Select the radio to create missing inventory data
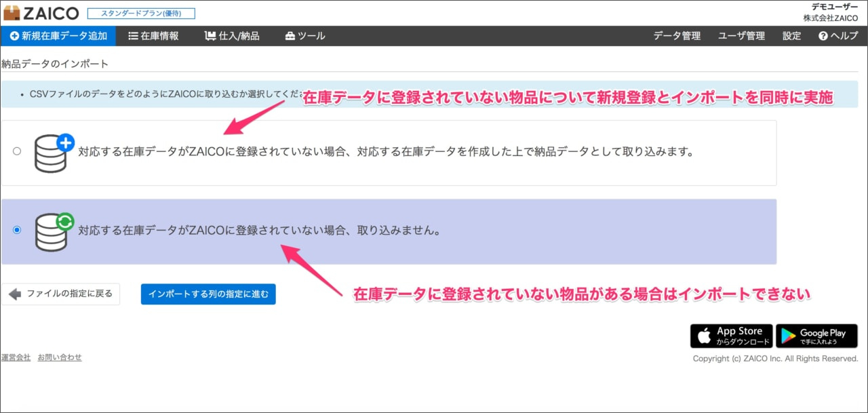The image size is (868, 413). pos(17,151)
